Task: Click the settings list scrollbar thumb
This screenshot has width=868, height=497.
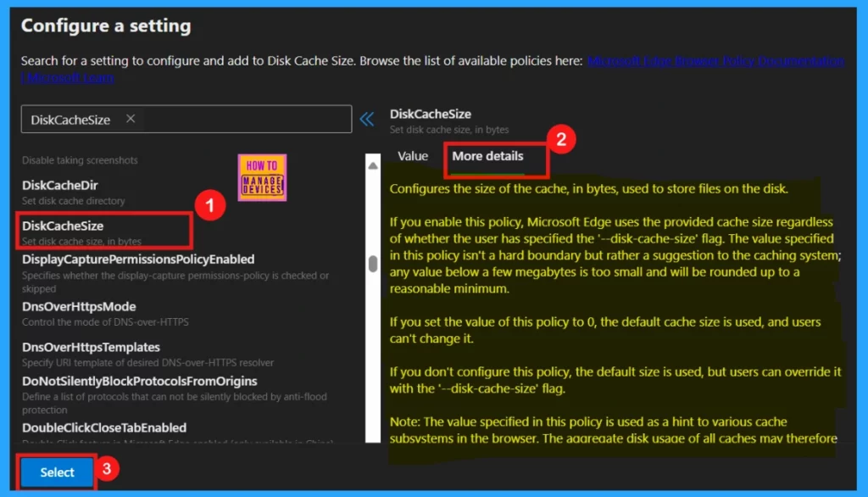Action: click(x=373, y=264)
